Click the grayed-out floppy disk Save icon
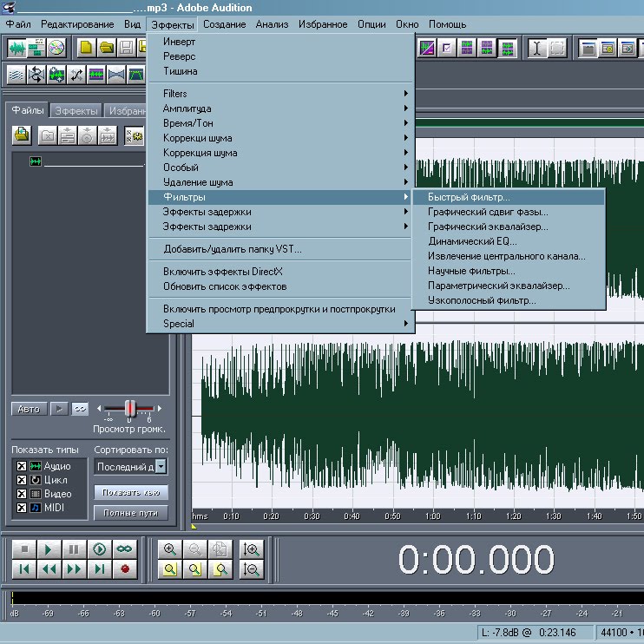The height and width of the screenshot is (644, 644). pos(127,48)
